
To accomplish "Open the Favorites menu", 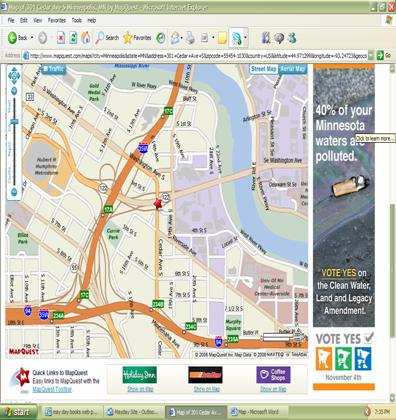I will pos(57,21).
